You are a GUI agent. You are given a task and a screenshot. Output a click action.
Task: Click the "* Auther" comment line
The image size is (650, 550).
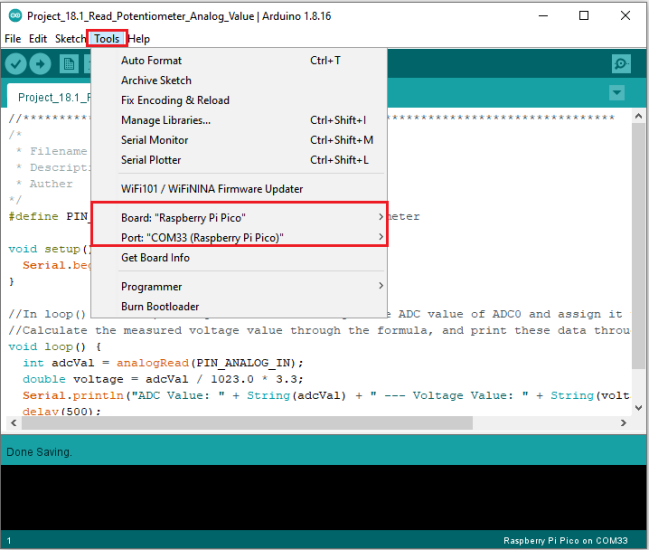point(44,184)
